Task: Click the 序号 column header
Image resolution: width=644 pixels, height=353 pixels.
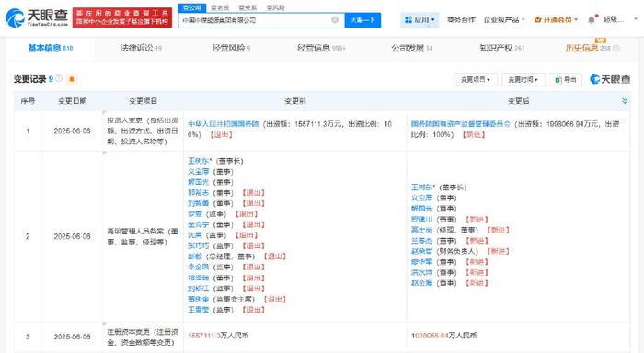Action: coord(28,100)
